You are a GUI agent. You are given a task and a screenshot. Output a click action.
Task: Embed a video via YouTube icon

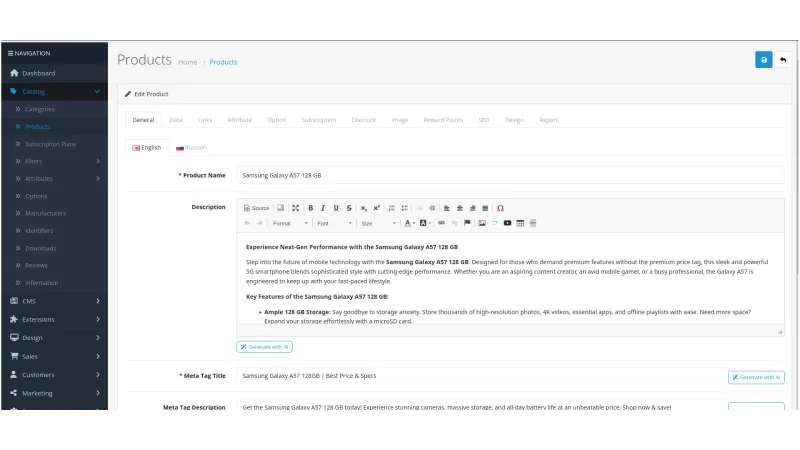pyautogui.click(x=507, y=223)
